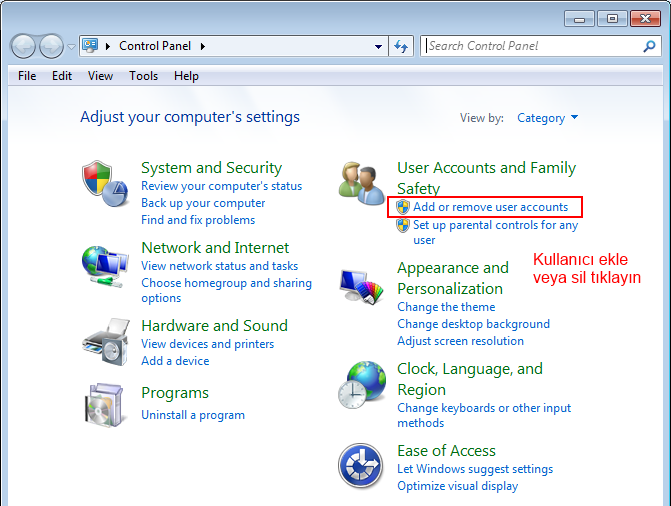Screen dimensions: 671x506
Task: Expand the address bar history dropdown
Action: 378,46
